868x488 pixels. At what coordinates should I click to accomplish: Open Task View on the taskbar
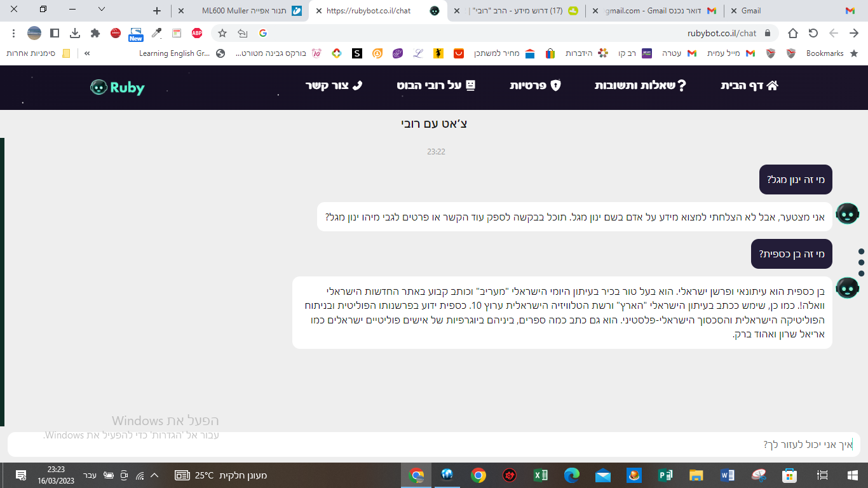click(x=822, y=475)
